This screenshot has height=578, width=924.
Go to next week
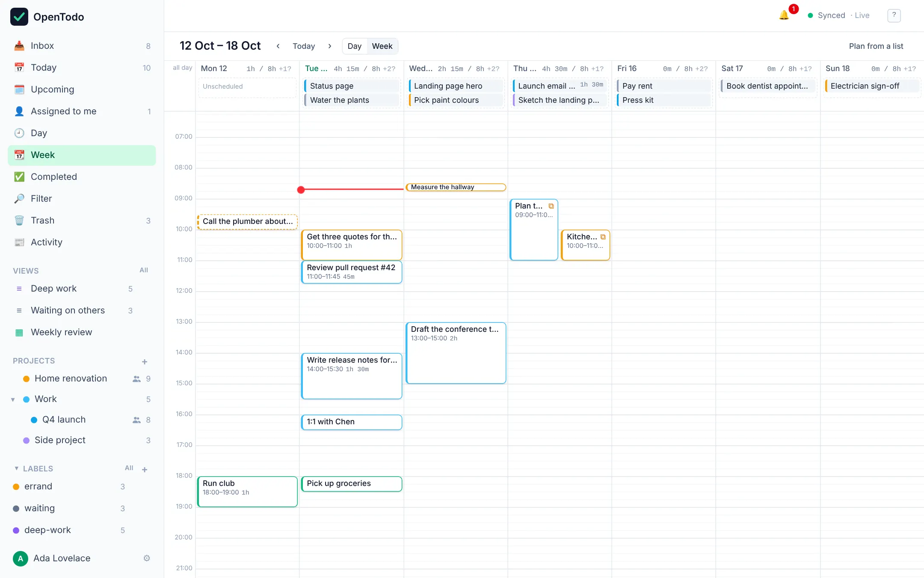(x=330, y=46)
